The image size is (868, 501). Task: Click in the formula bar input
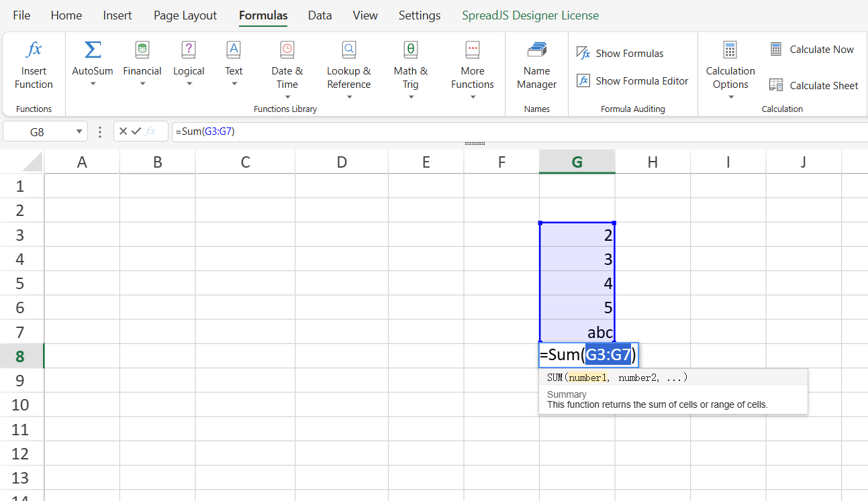pyautogui.click(x=520, y=131)
